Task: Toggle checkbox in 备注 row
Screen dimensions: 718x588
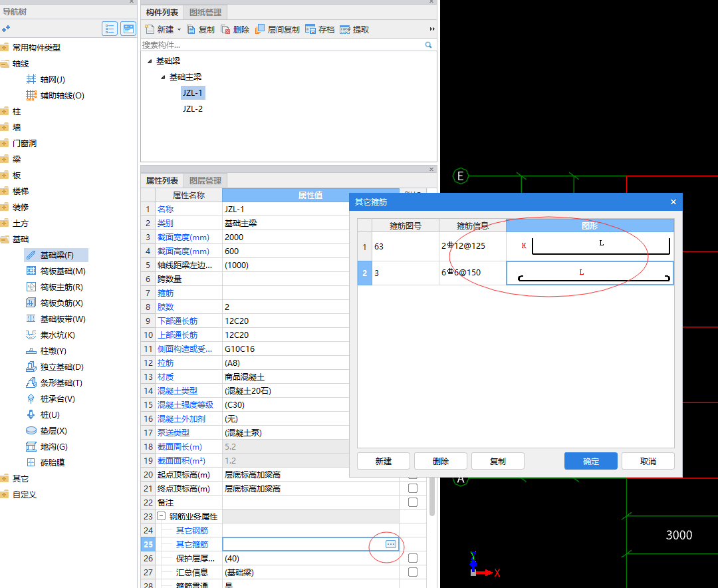Action: (413, 502)
